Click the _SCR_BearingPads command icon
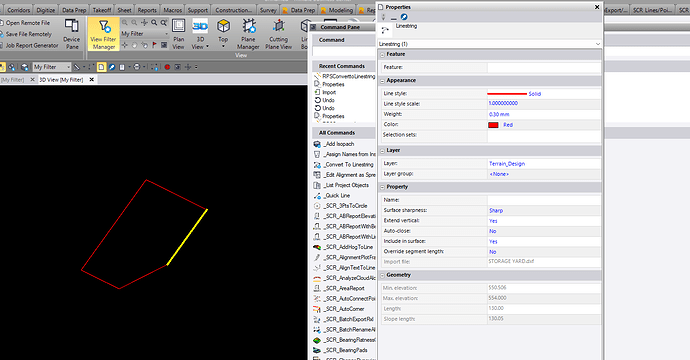690x360 pixels. 317,350
